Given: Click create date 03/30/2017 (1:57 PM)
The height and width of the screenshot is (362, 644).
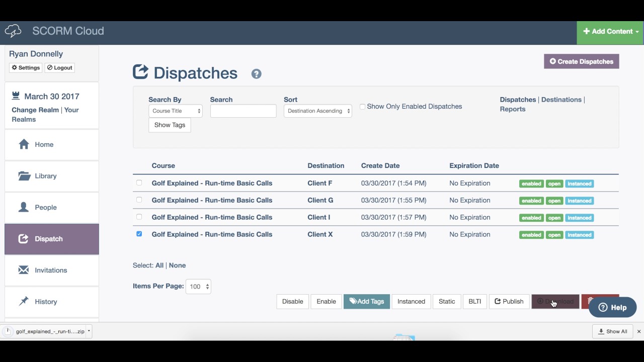Looking at the screenshot, I should 393,217.
